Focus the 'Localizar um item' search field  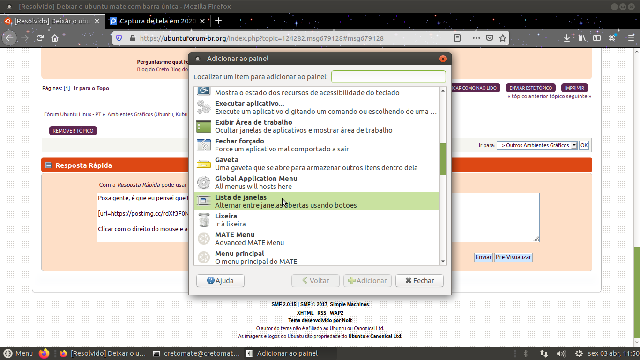tap(388, 76)
